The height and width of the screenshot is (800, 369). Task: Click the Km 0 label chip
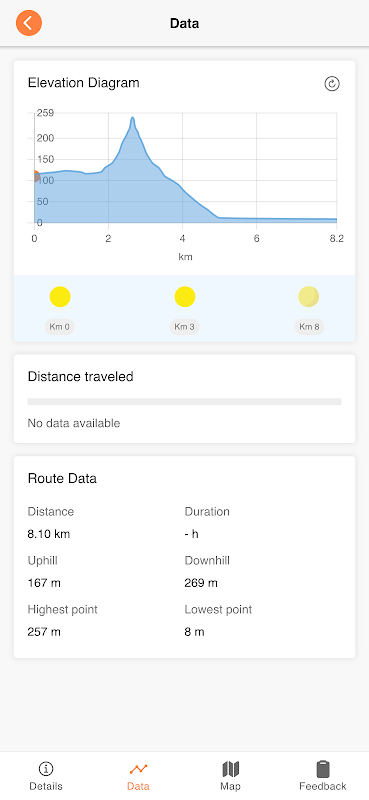(60, 327)
